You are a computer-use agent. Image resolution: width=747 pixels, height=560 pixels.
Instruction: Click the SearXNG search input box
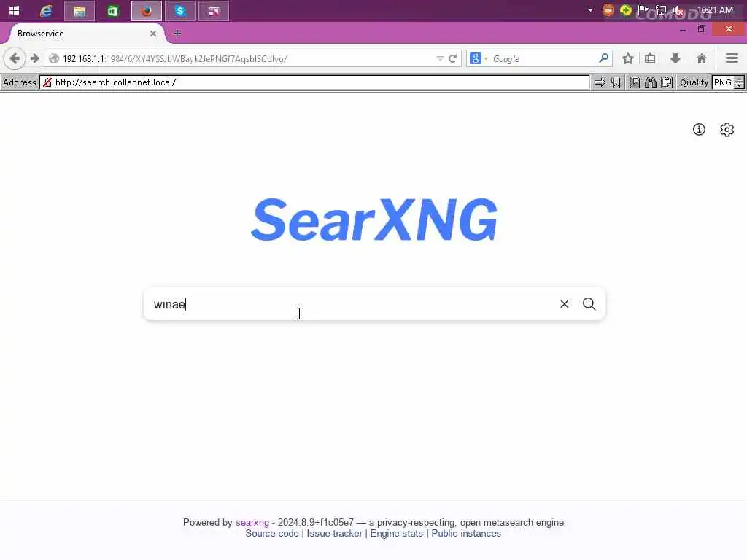click(350, 304)
